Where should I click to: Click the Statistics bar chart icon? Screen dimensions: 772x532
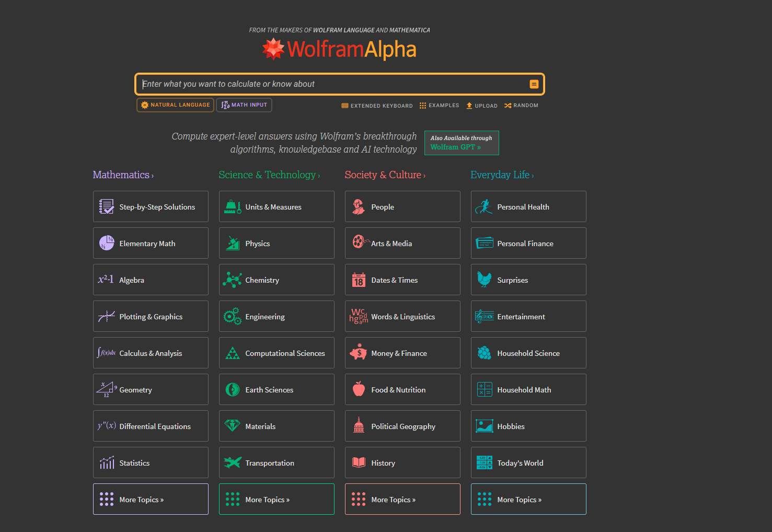coord(107,462)
